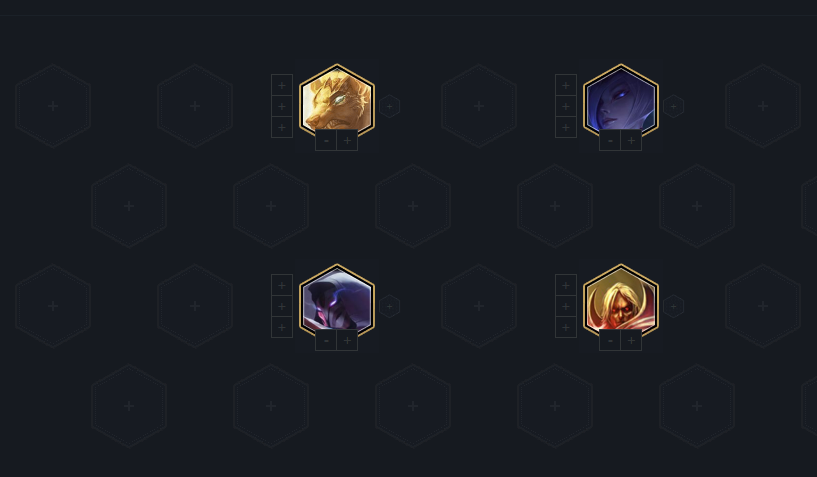Click minus stepper below blonde red-armored champion
This screenshot has height=477, width=817.
point(610,340)
